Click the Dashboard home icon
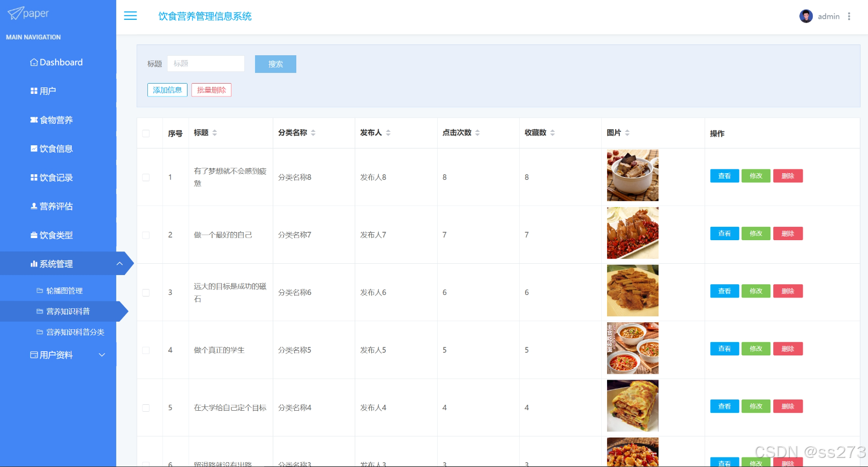Screen dimensions: 868x467 (34, 62)
